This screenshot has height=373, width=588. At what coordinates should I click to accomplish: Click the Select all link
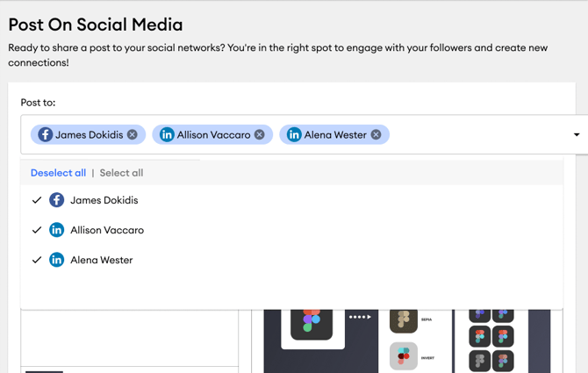(121, 173)
